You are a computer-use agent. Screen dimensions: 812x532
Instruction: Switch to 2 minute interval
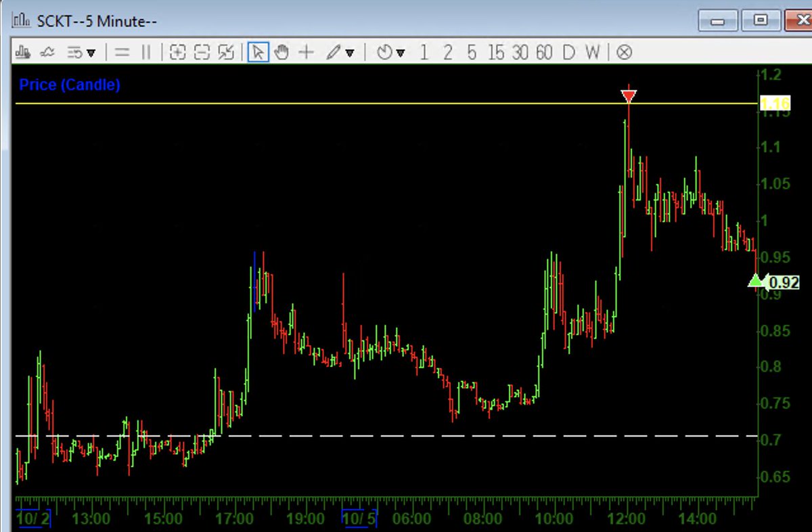click(x=447, y=52)
